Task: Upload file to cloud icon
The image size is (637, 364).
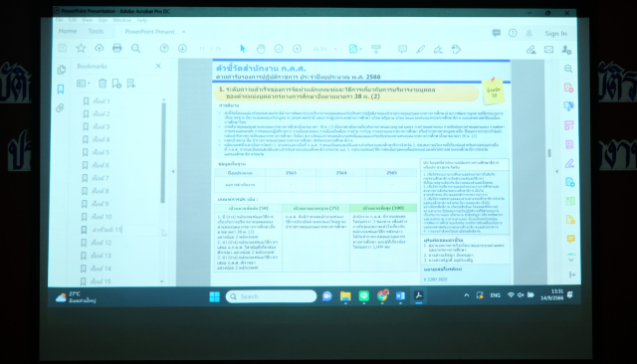Action: pos(99,49)
